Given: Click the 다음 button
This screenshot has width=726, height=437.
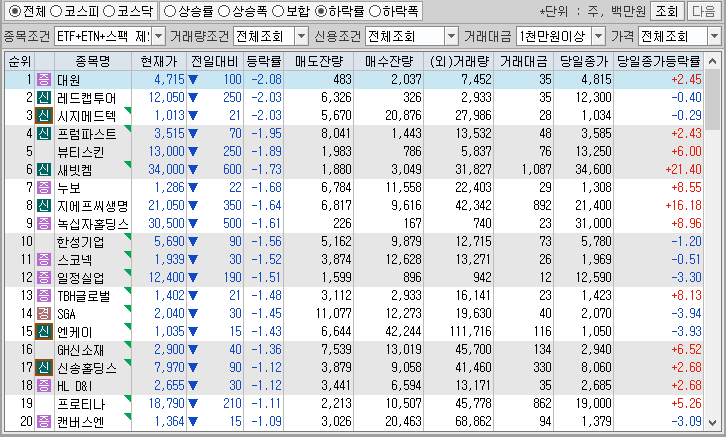Looking at the screenshot, I should click(x=704, y=11).
